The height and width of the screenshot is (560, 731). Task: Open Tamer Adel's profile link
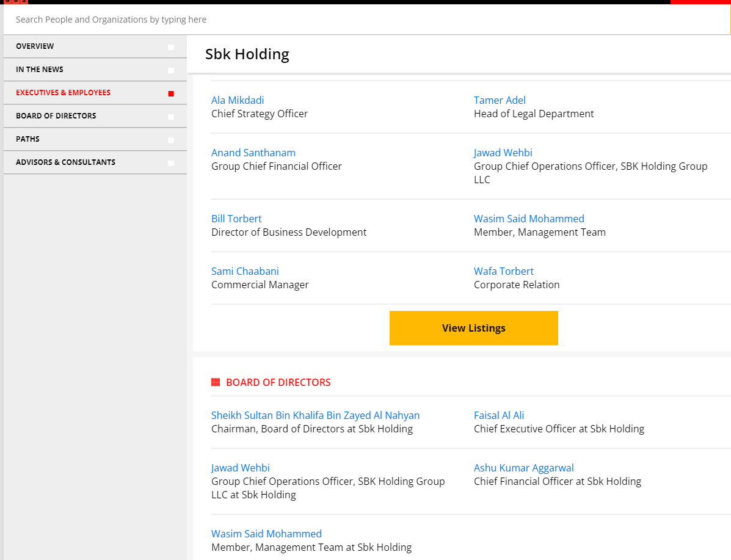pos(500,100)
